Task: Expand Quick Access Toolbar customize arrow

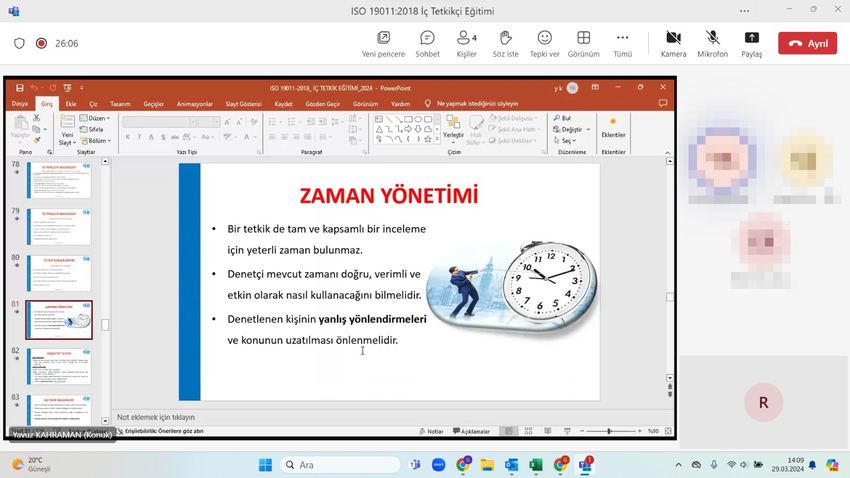Action: (82, 88)
